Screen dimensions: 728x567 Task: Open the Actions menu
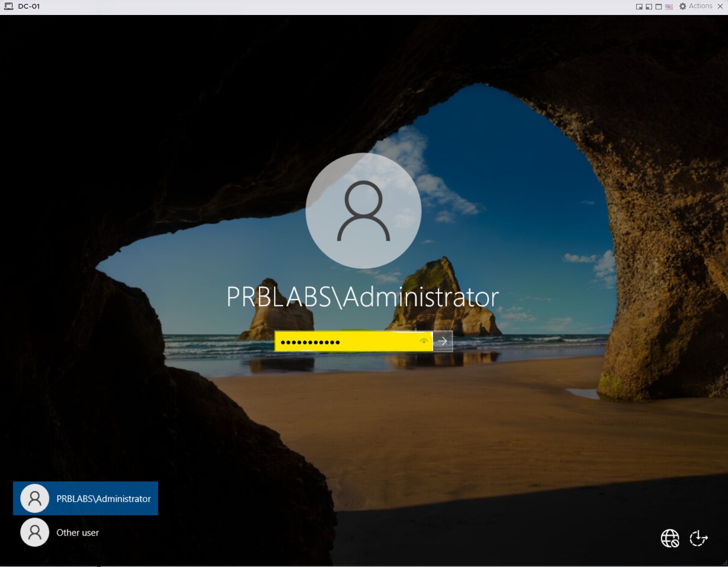coord(700,6)
